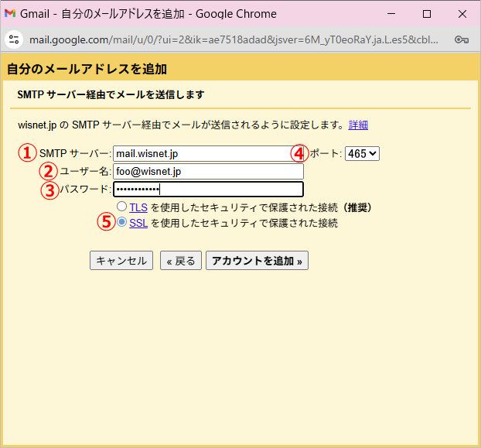Click the Gmail favicon in title bar

click(x=10, y=13)
